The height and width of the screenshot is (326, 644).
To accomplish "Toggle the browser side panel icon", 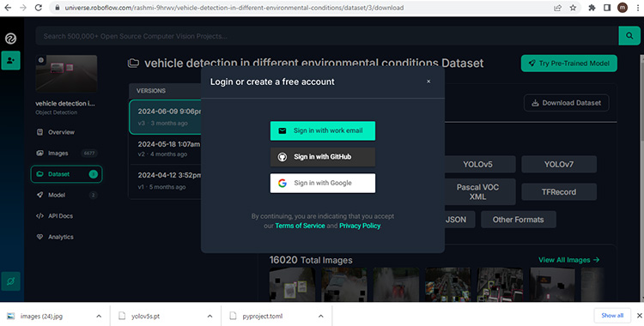I will pyautogui.click(x=607, y=8).
